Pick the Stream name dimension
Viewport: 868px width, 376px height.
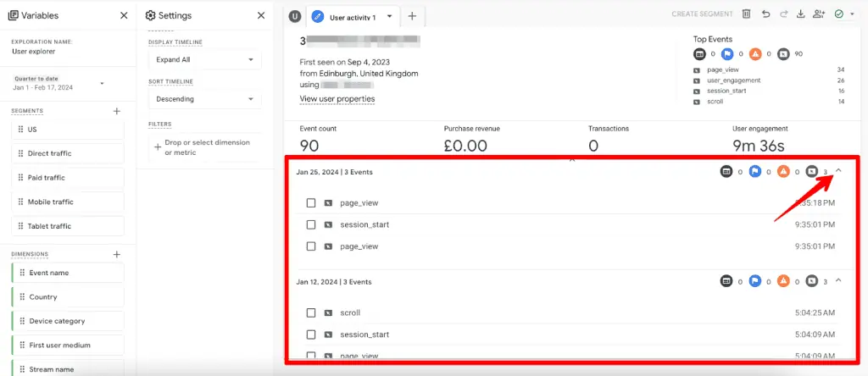[68, 368]
